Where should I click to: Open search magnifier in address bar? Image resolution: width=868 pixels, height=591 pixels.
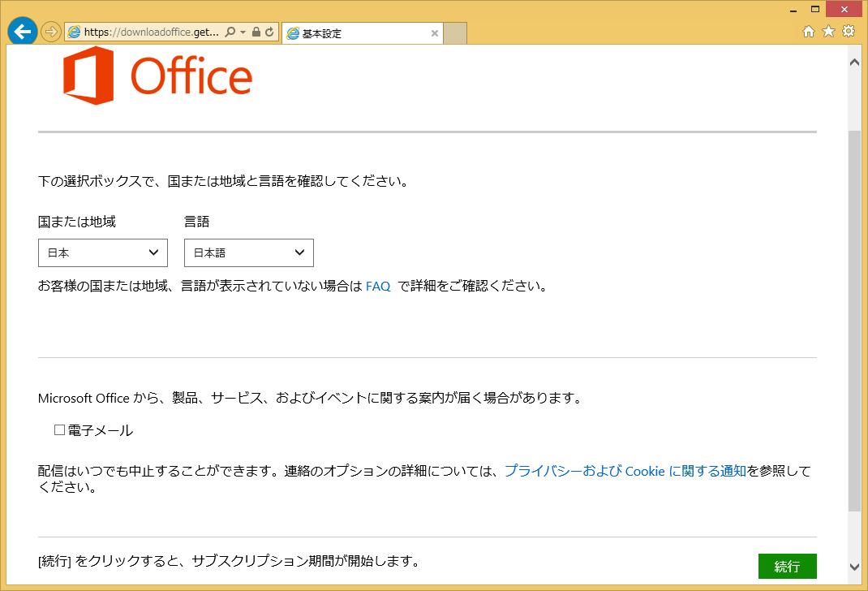tap(230, 32)
